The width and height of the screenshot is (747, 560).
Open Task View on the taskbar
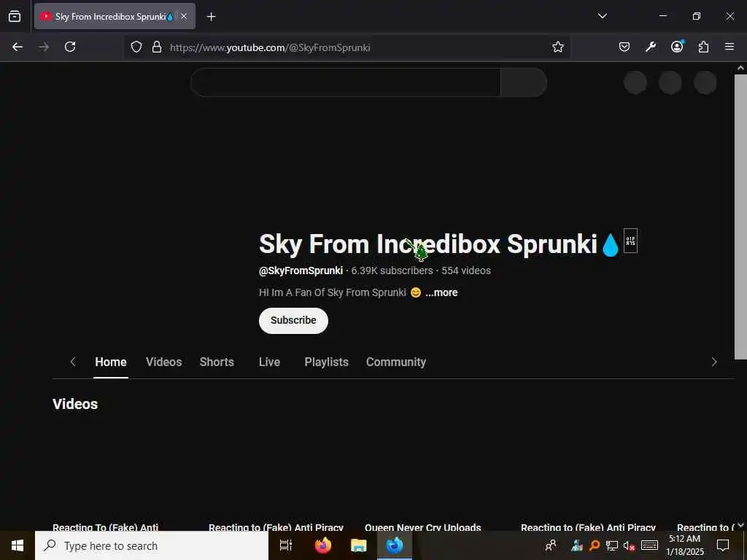point(285,545)
